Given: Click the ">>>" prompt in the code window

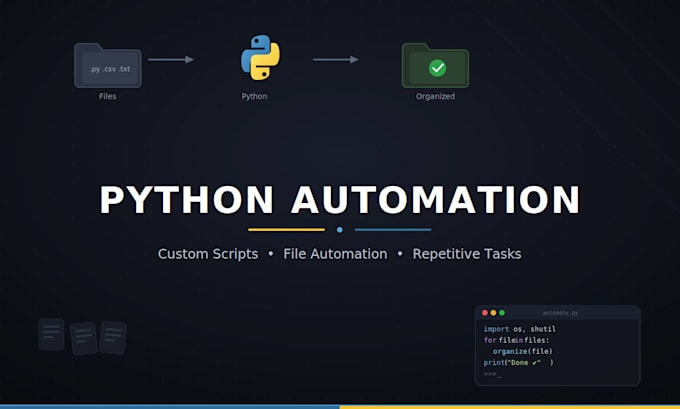Looking at the screenshot, I should point(490,374).
